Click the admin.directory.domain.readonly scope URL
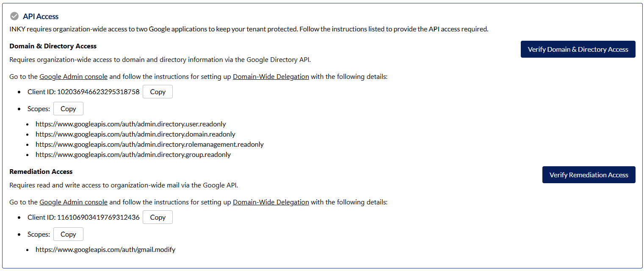 pos(135,134)
